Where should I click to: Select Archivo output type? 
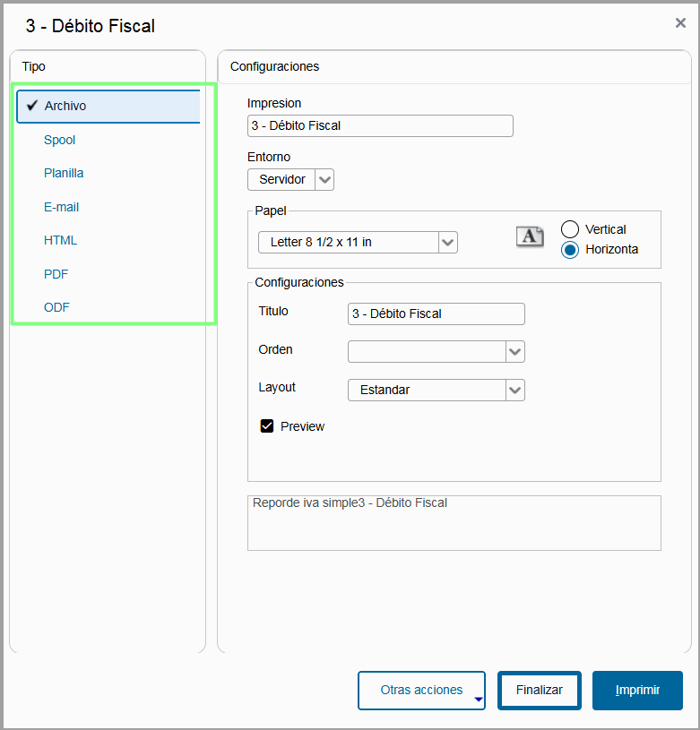click(65, 106)
